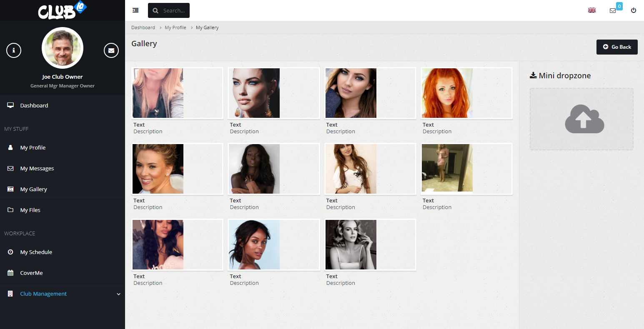Open My Schedule in sidebar
This screenshot has height=329, width=644.
pyautogui.click(x=63, y=252)
